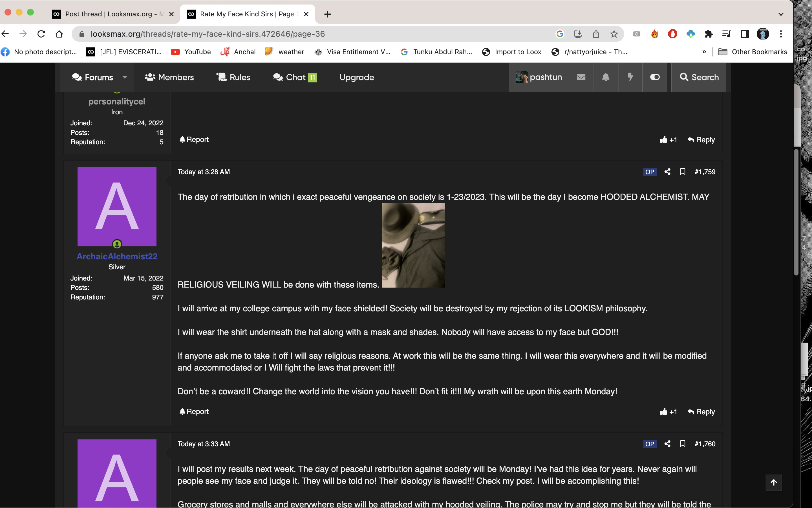This screenshot has width=812, height=508.
Task: Open a new browser tab
Action: pyautogui.click(x=328, y=14)
